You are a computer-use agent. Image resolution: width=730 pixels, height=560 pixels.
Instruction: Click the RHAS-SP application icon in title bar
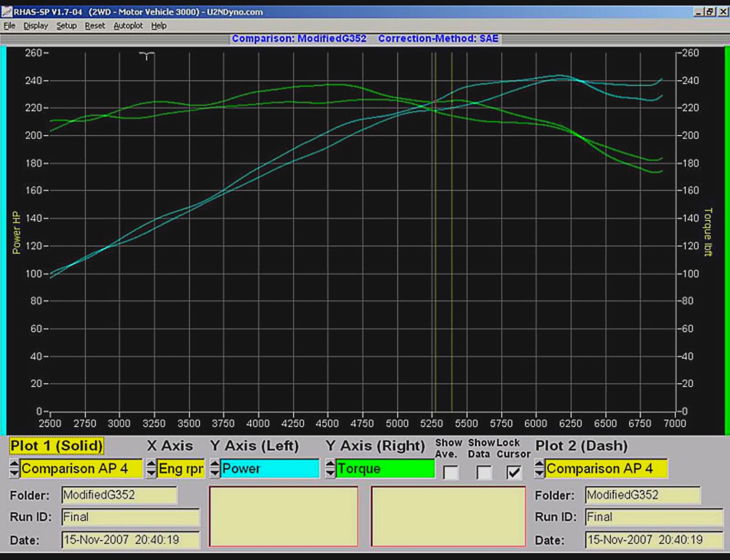[6, 12]
